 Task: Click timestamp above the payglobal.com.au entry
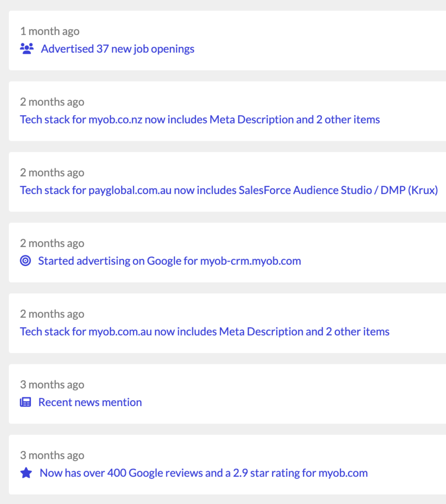pyautogui.click(x=52, y=173)
